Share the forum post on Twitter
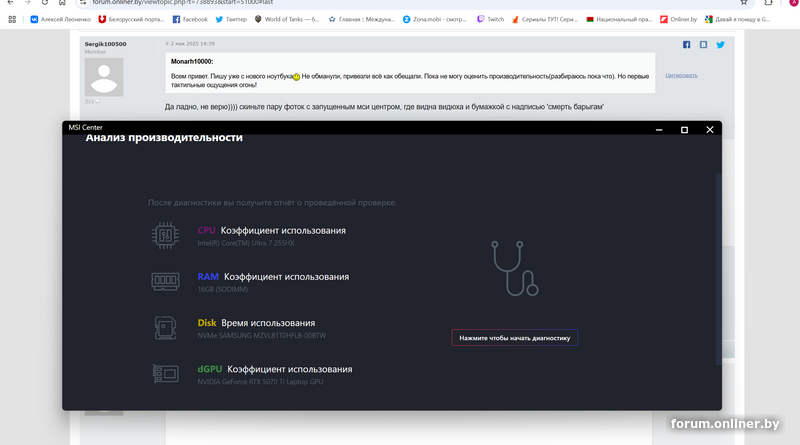 point(720,45)
